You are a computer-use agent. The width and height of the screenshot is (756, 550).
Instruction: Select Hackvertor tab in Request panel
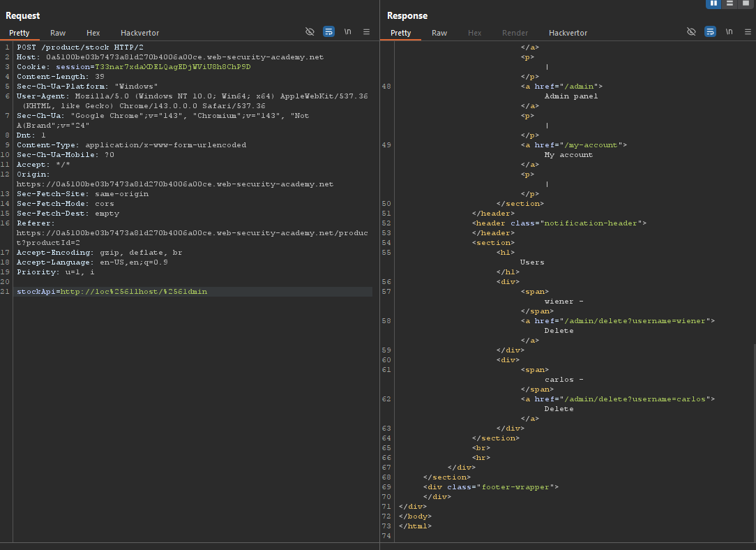[x=139, y=33]
